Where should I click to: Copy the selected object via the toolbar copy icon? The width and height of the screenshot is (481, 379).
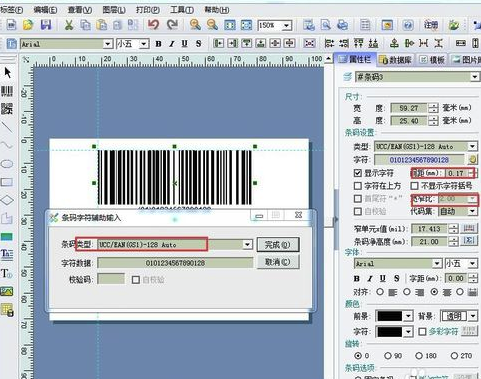pos(85,25)
